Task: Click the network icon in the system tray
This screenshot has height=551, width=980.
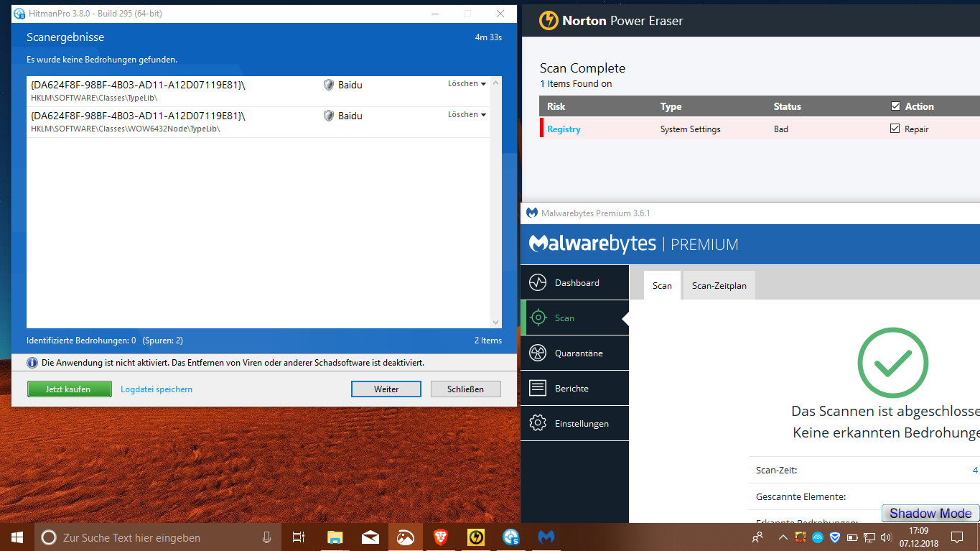Action: coord(869,537)
